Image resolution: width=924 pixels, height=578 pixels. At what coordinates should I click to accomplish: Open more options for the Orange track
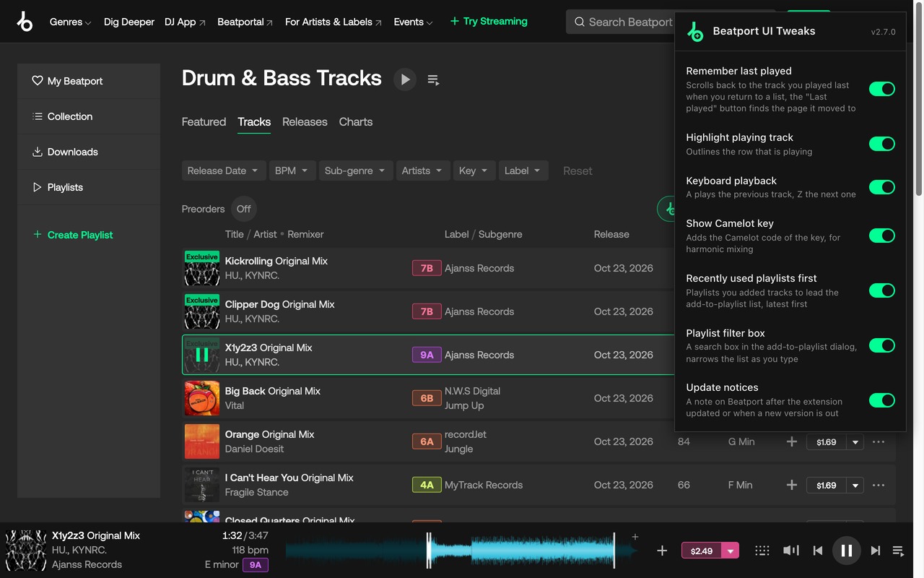[x=879, y=441]
